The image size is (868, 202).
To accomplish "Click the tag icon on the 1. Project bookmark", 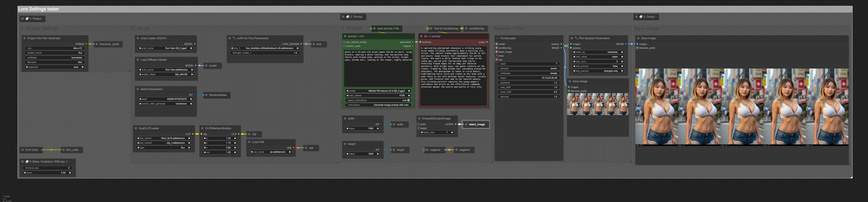I will (x=27, y=19).
